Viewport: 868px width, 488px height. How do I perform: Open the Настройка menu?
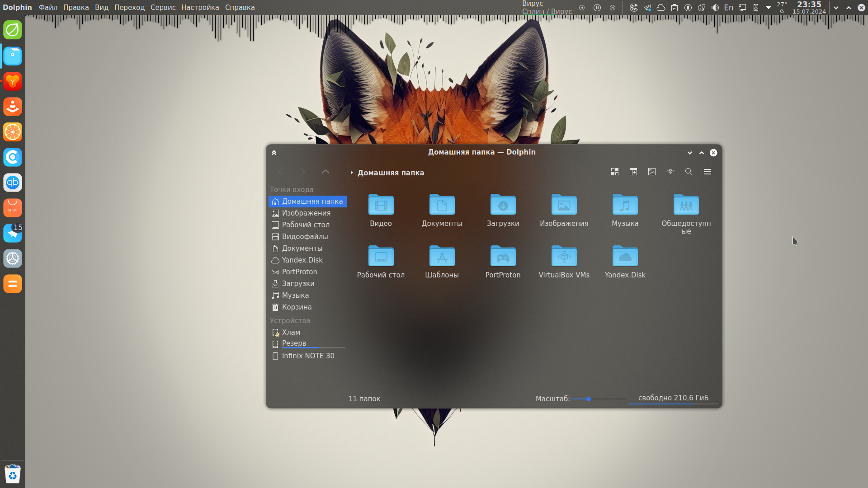pyautogui.click(x=200, y=7)
